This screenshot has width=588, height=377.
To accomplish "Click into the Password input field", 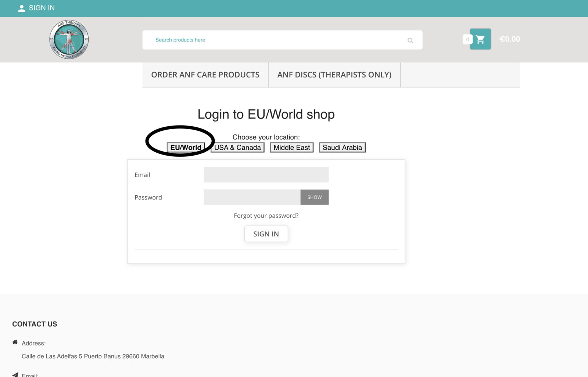I will pos(252,197).
